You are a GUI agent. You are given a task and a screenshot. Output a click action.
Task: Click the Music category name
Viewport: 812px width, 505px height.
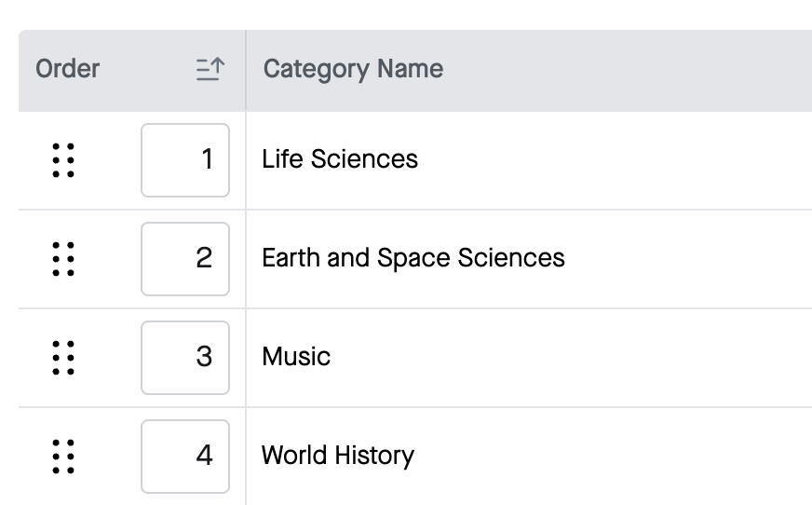(296, 357)
